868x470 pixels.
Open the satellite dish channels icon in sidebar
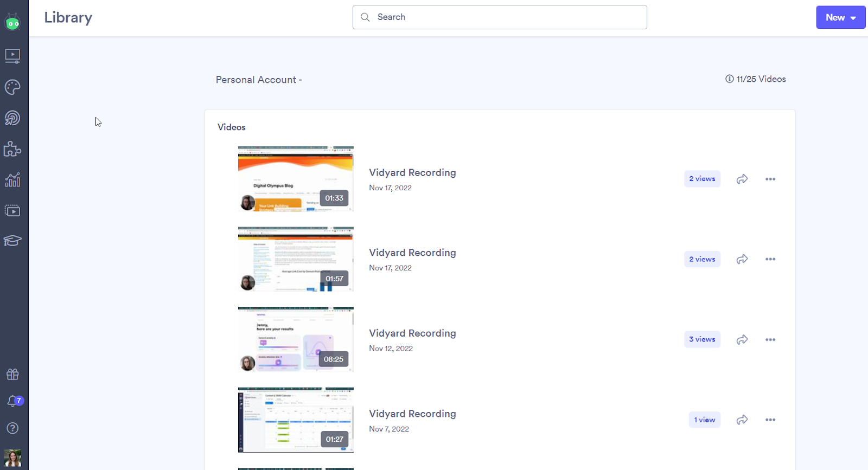12,118
